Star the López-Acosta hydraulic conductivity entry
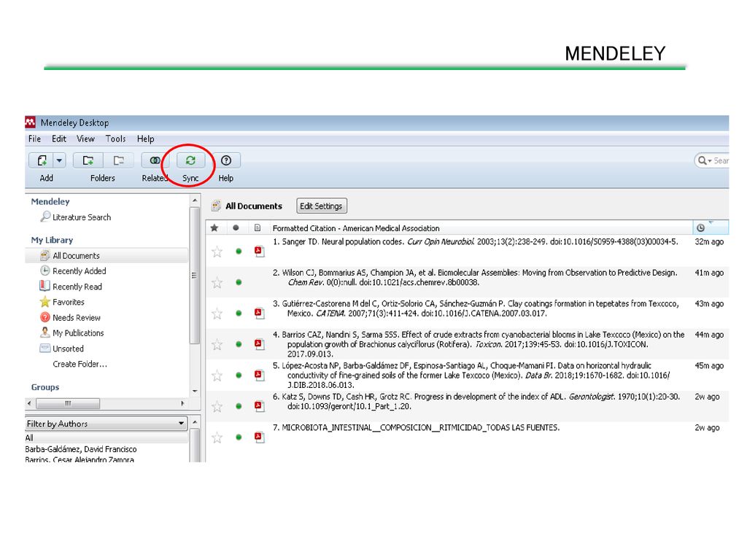747x560 pixels. pos(217,376)
